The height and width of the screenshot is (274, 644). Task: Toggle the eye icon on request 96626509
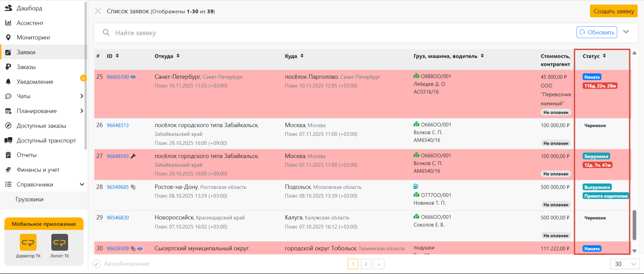(x=140, y=249)
